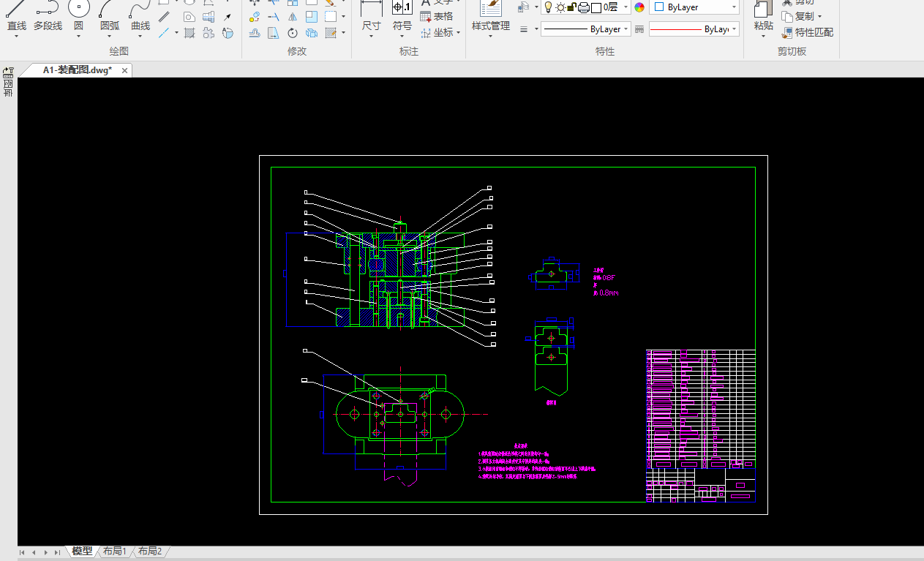Open the ByLayer color dropdown
Viewport: 924px width, 561px height.
point(694,7)
